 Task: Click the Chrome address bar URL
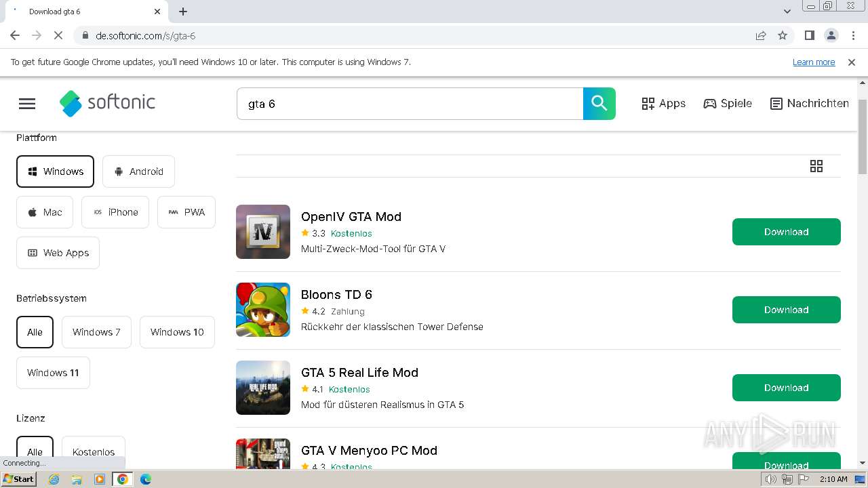pos(146,36)
